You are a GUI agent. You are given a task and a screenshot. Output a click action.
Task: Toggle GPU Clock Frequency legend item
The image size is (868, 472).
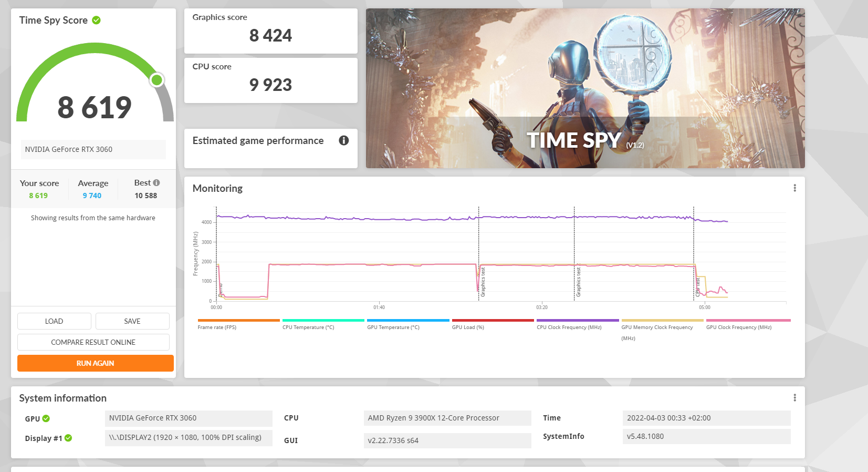tap(739, 327)
